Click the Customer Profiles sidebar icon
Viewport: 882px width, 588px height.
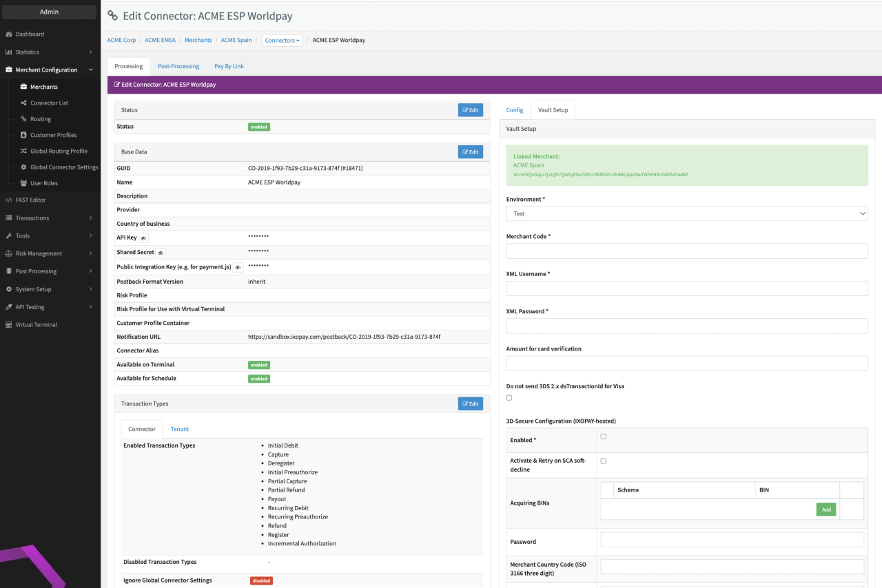coord(23,135)
